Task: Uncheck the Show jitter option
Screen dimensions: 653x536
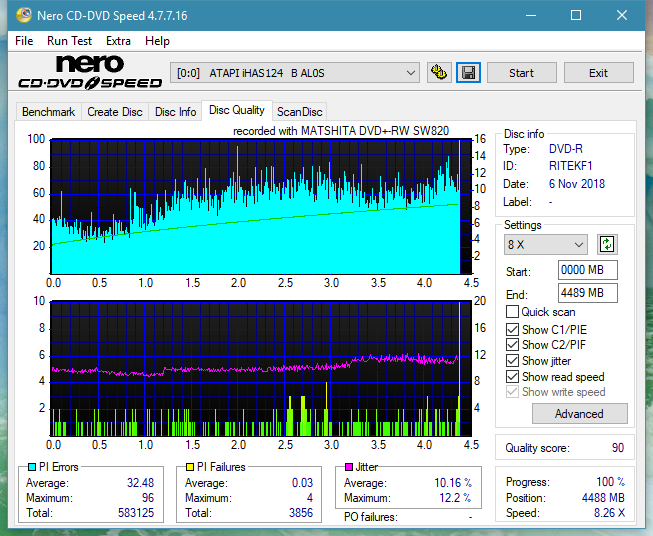Action: coord(512,361)
